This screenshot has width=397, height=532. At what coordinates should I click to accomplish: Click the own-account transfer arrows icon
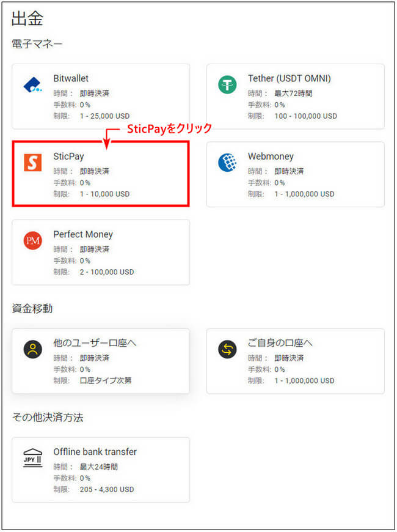pyautogui.click(x=227, y=349)
